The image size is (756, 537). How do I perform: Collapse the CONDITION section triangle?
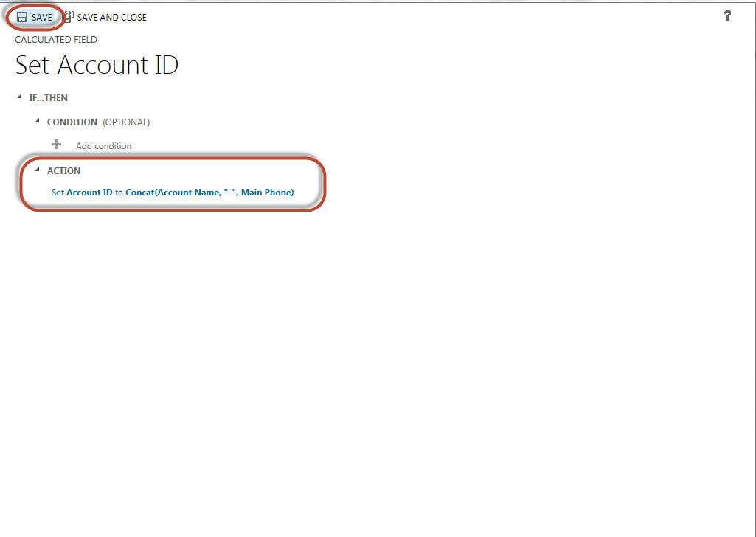point(37,121)
